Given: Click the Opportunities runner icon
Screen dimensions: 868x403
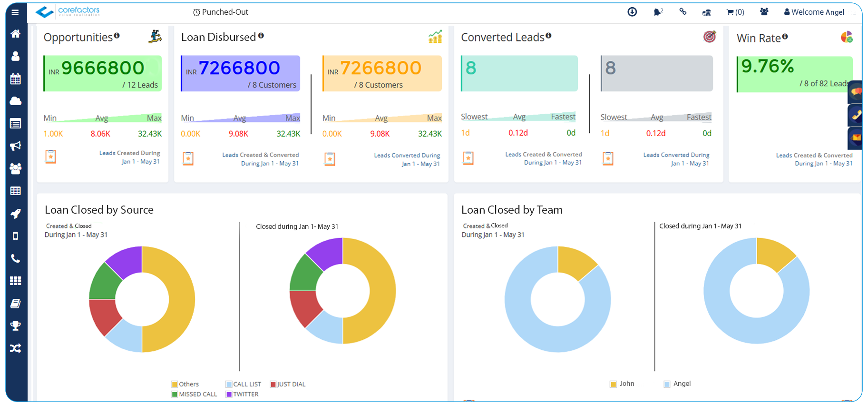Looking at the screenshot, I should coord(155,36).
